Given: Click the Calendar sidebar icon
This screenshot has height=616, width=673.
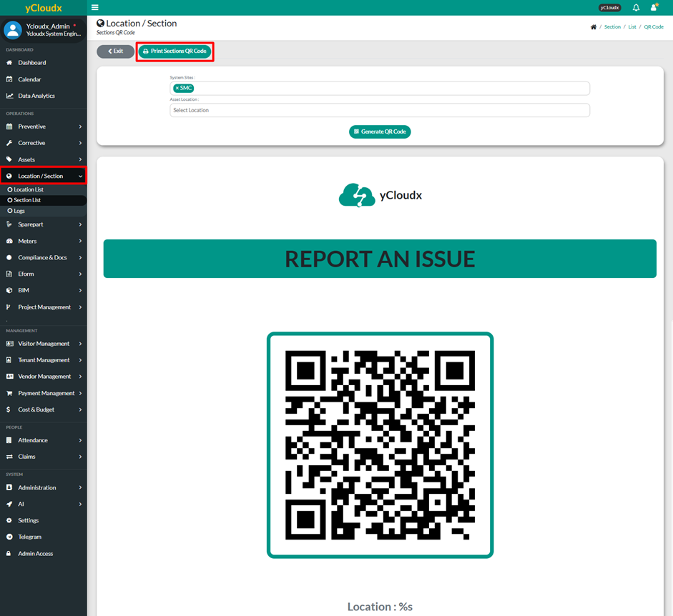Looking at the screenshot, I should point(9,79).
